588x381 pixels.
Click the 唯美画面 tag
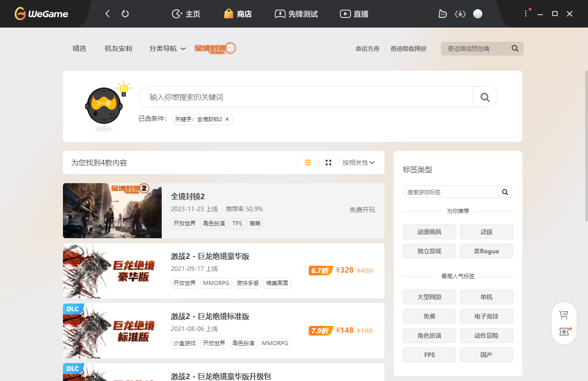click(x=277, y=283)
